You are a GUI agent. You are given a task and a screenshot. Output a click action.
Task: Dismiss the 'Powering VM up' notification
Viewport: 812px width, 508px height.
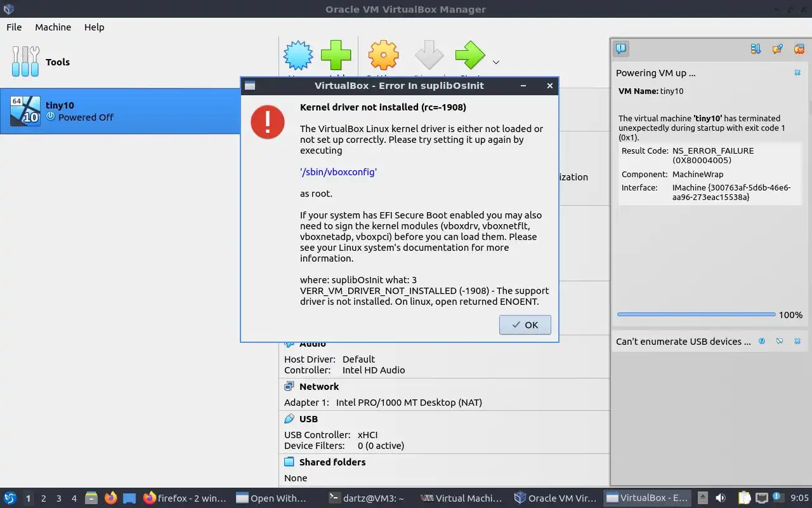(x=797, y=73)
